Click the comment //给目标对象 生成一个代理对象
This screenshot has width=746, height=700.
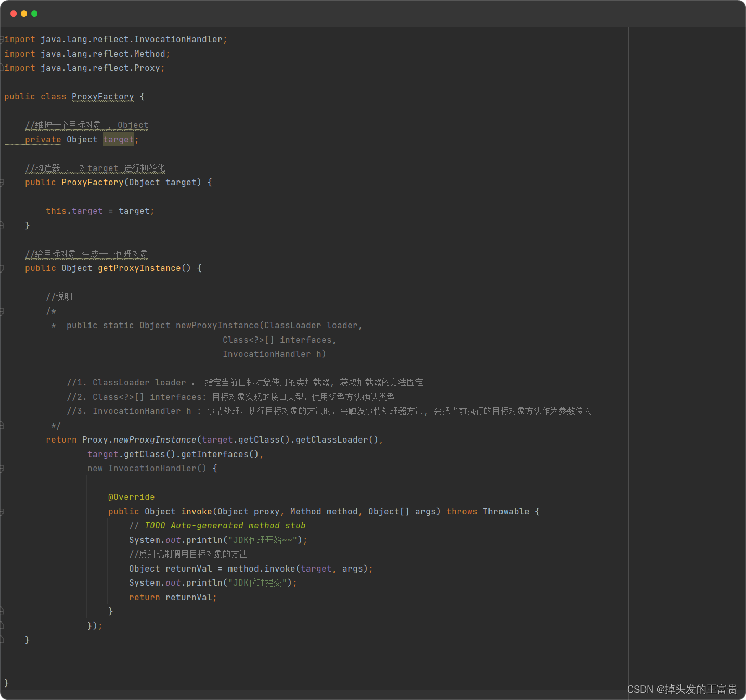(87, 254)
